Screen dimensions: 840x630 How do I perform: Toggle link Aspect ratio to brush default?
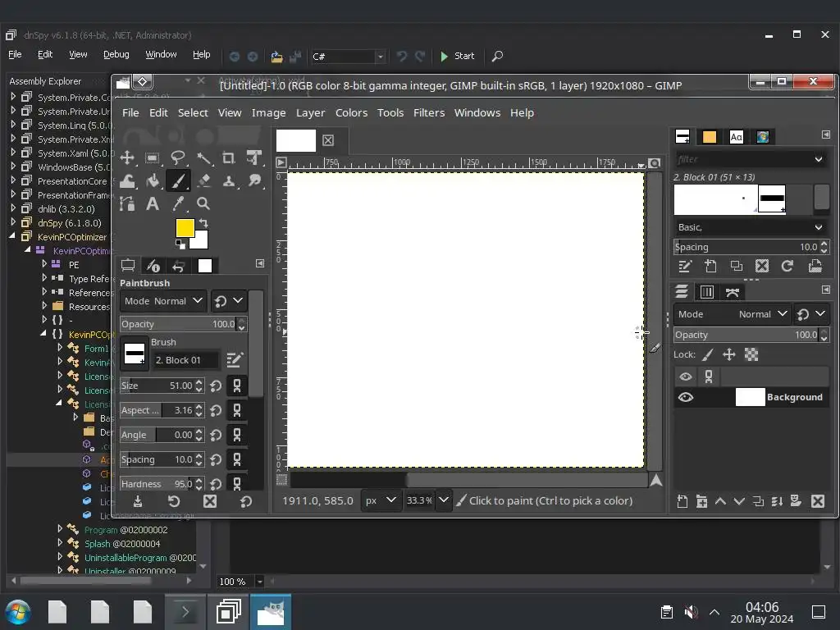(x=237, y=410)
